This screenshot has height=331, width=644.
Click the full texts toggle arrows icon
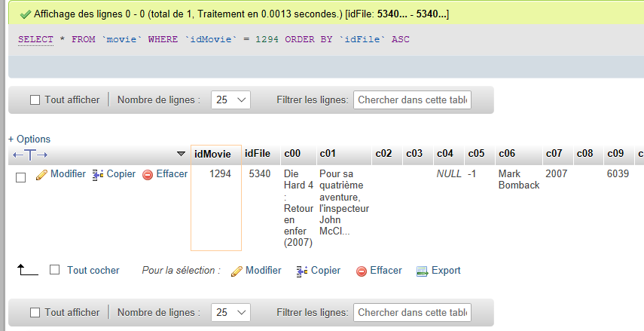(x=30, y=155)
